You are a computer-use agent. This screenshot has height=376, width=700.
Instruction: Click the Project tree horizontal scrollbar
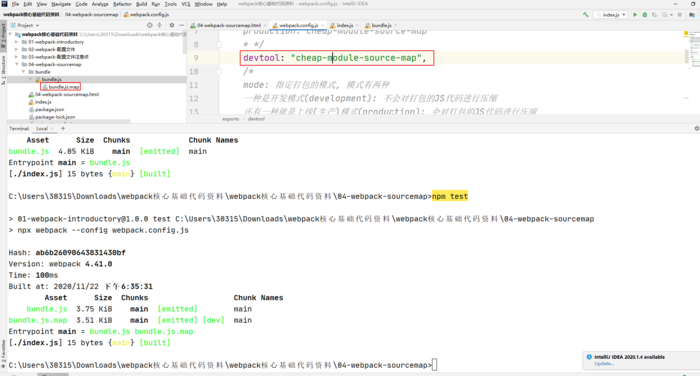[x=69, y=121]
